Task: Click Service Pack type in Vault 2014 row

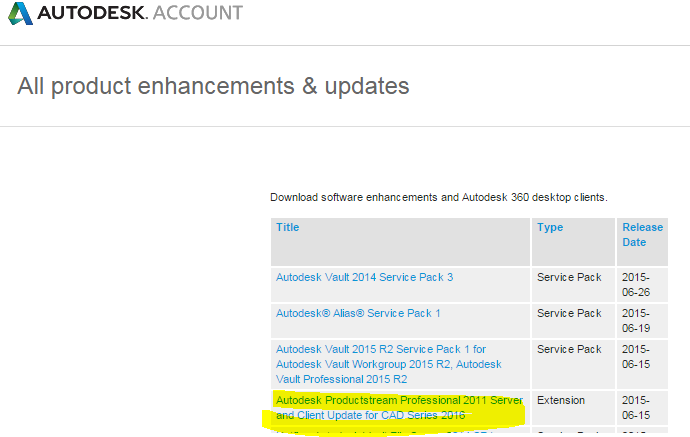Action: pyautogui.click(x=569, y=277)
